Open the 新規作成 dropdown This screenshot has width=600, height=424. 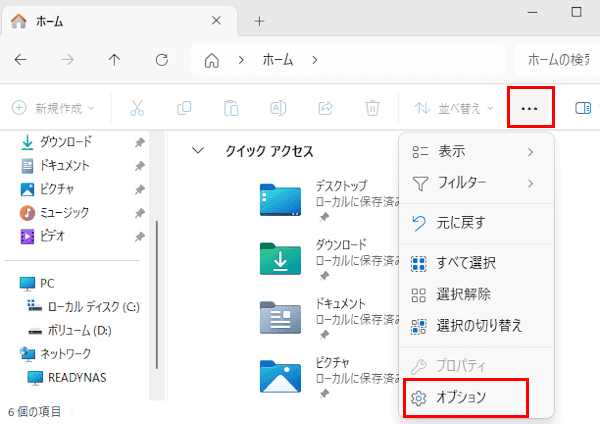click(x=53, y=108)
